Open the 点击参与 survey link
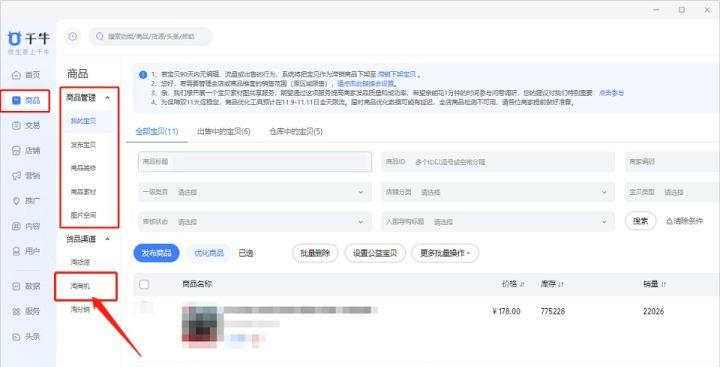Viewport: 720px width, 367px height. pyautogui.click(x=611, y=93)
